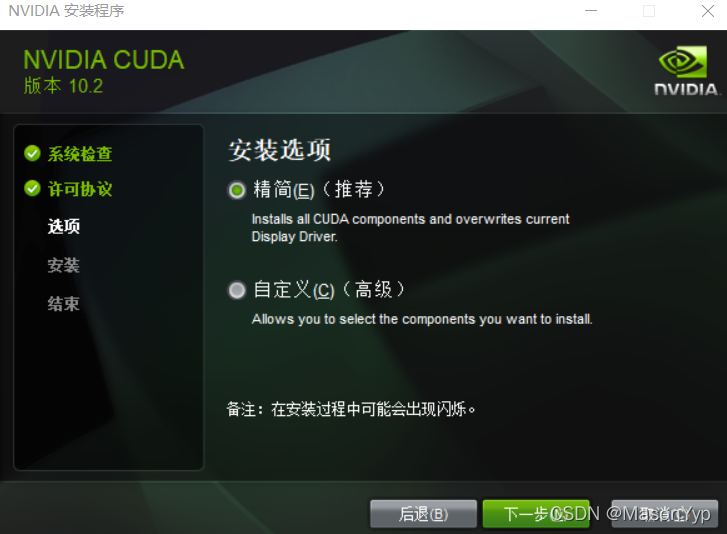Jump to the 结束 step in sidebar
Screen dimensions: 727x534
64,304
